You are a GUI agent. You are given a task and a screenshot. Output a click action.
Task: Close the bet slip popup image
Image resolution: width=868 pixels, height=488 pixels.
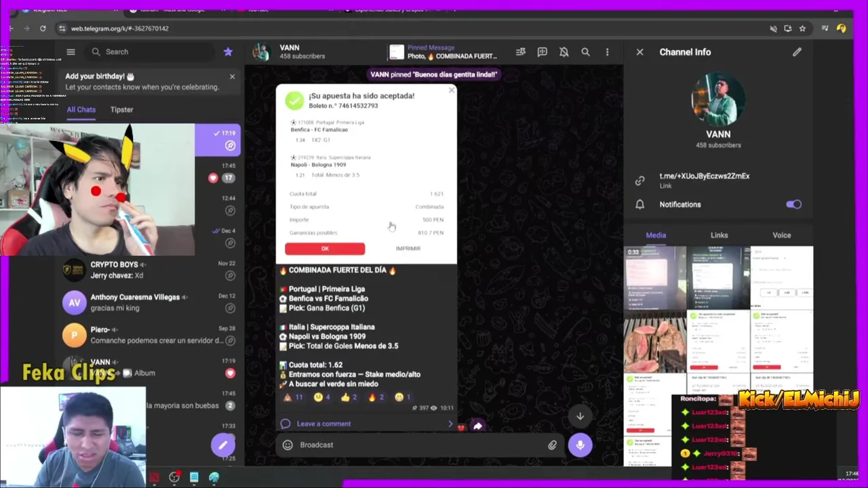coord(452,90)
